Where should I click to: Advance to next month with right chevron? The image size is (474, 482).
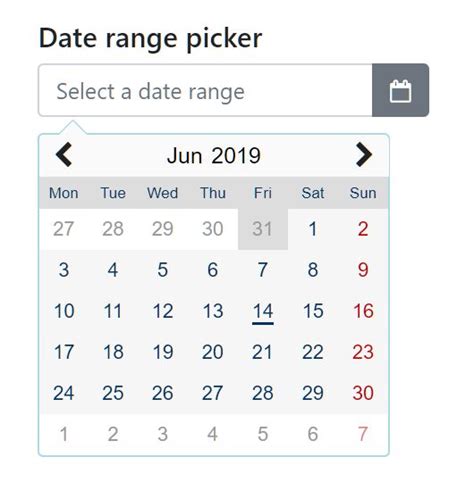click(x=364, y=155)
